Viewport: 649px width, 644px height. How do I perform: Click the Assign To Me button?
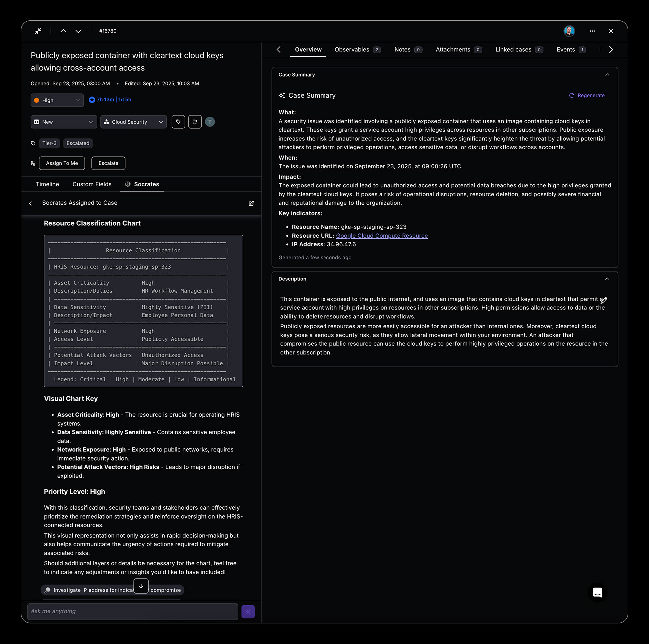pyautogui.click(x=62, y=163)
